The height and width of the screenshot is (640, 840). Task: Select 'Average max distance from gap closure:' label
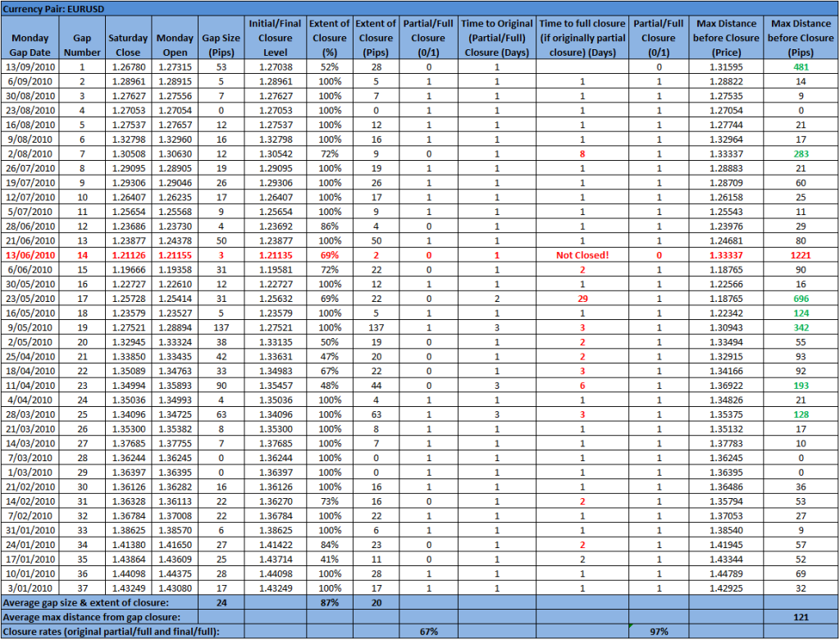click(92, 617)
